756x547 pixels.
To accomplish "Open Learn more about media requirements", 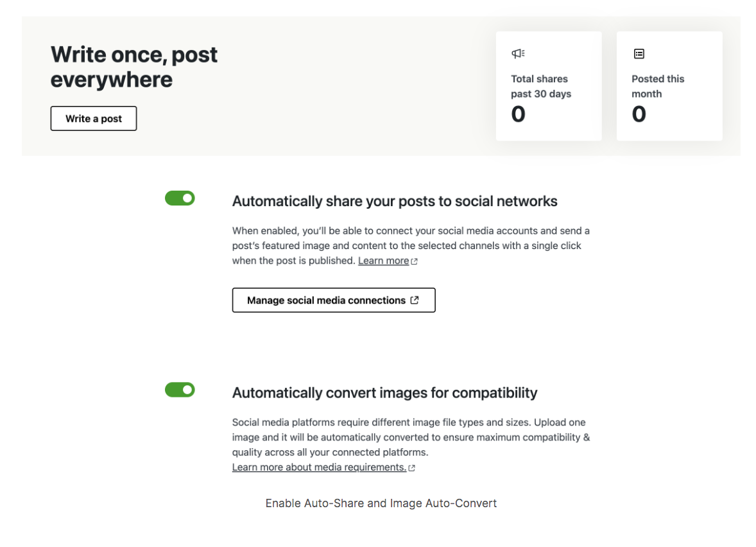I will tap(319, 467).
